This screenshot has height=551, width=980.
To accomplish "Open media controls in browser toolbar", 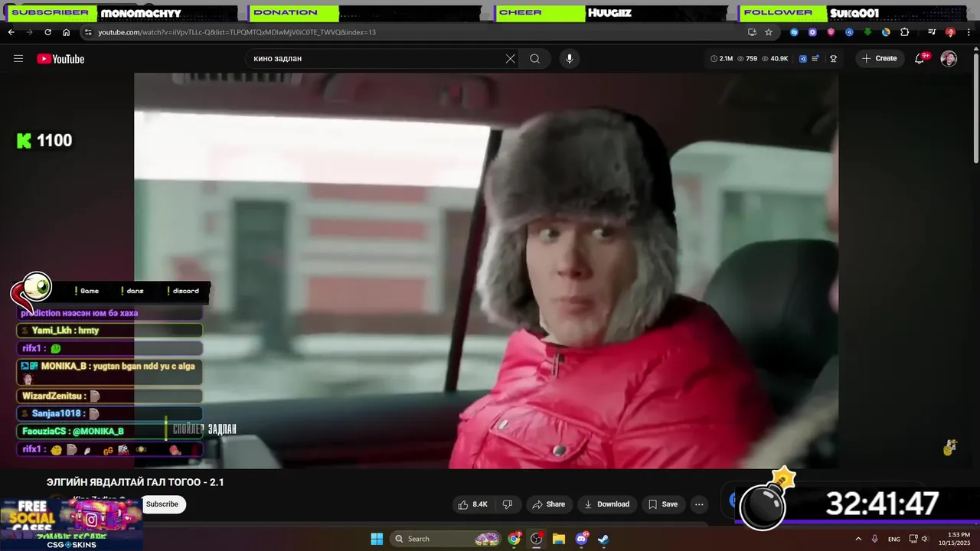I will coord(932,32).
